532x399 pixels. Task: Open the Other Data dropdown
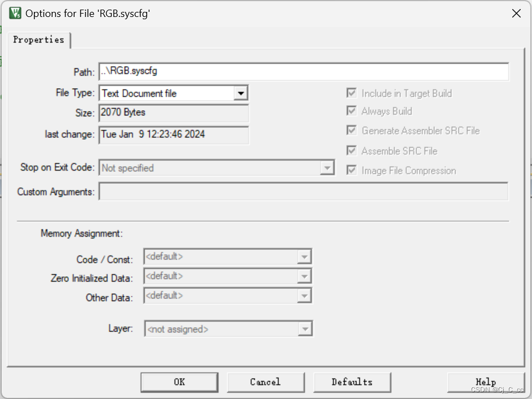(x=304, y=295)
